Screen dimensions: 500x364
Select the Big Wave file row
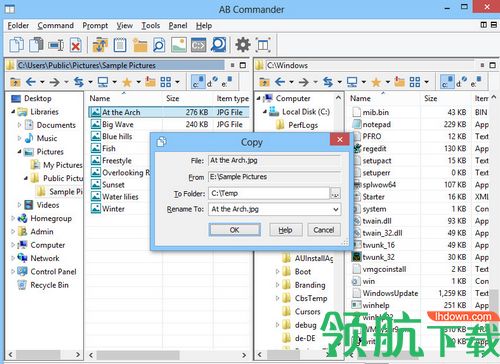169,124
